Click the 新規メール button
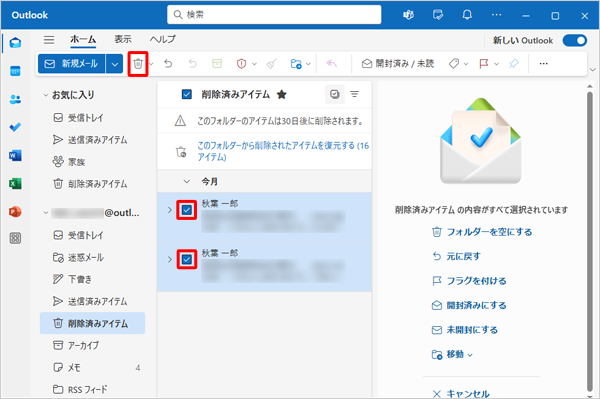Image resolution: width=600 pixels, height=399 pixels. pyautogui.click(x=72, y=64)
